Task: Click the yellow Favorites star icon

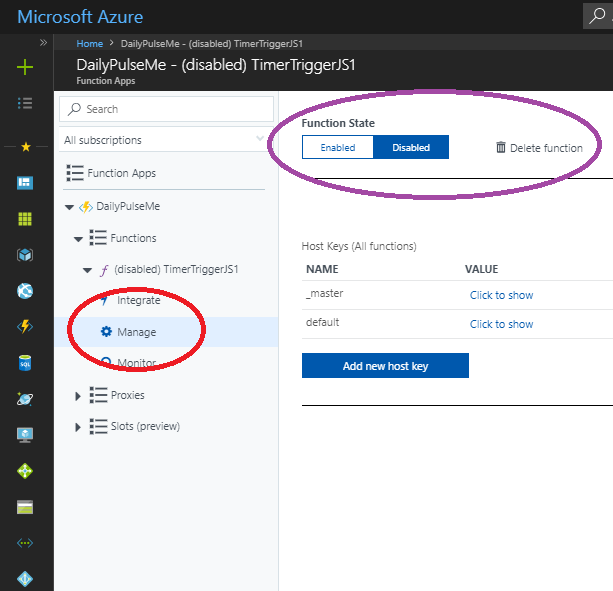Action: tap(26, 147)
